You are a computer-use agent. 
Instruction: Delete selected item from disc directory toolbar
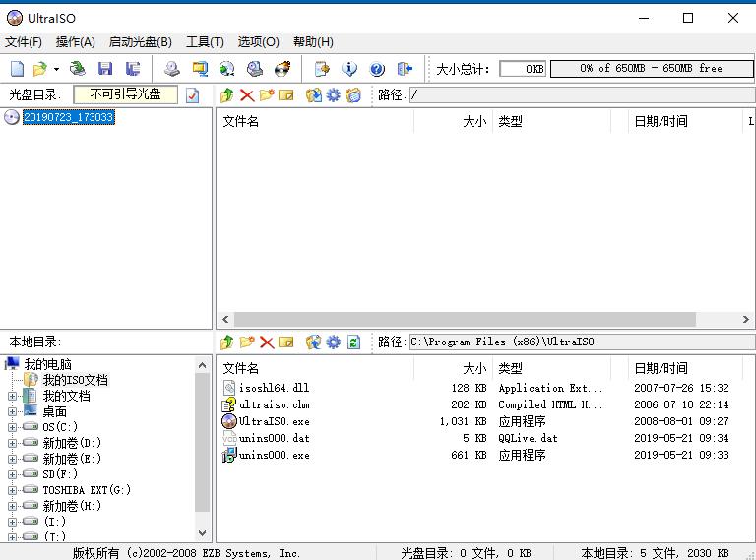247,94
